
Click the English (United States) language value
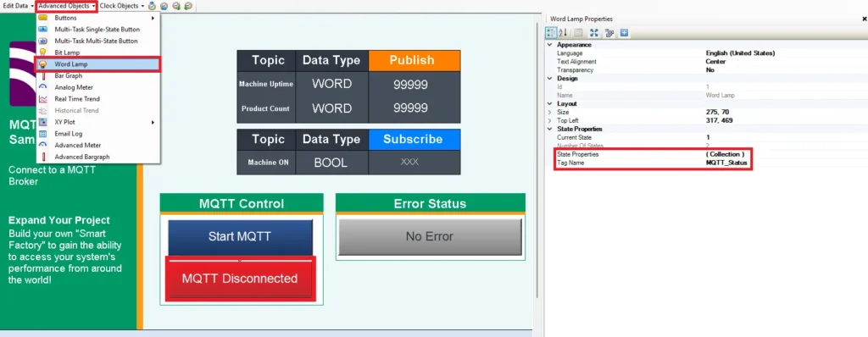(740, 53)
